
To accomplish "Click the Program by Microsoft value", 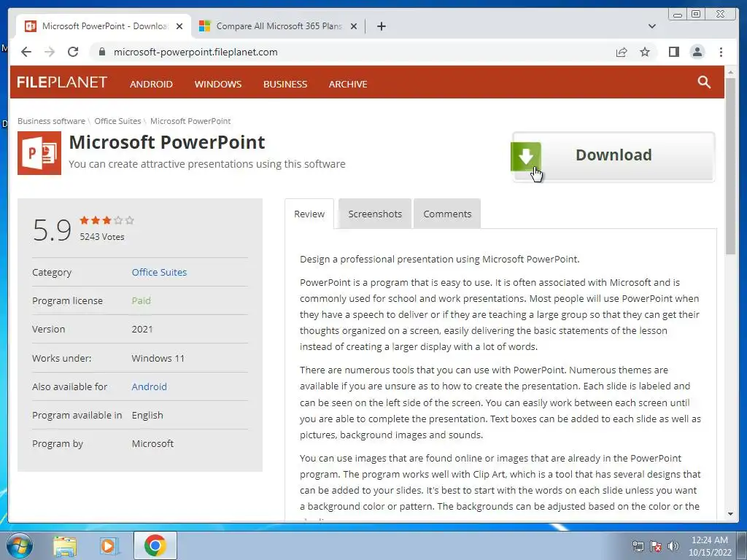I will 152,444.
